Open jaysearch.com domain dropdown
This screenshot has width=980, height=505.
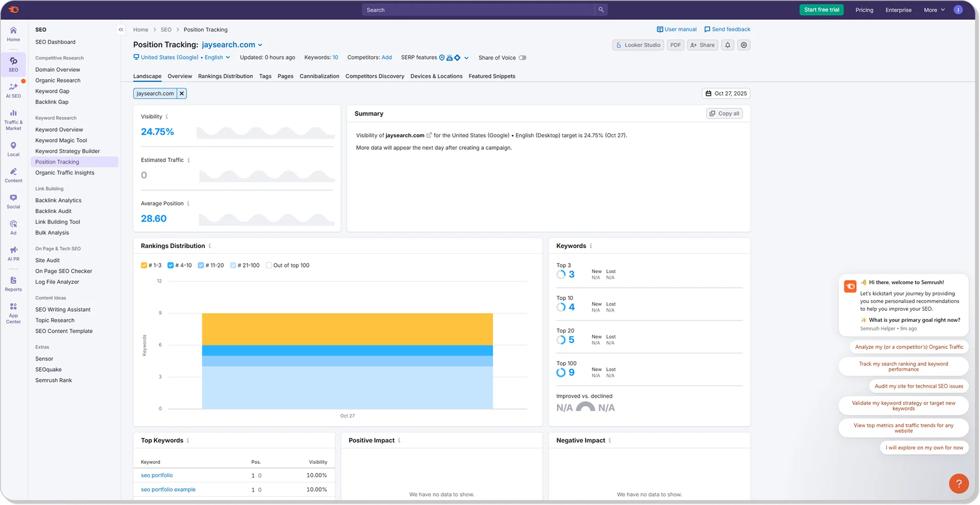click(x=232, y=45)
